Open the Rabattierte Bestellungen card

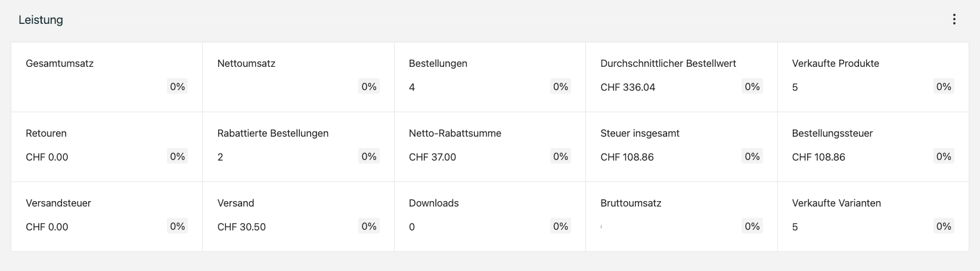pyautogui.click(x=298, y=146)
